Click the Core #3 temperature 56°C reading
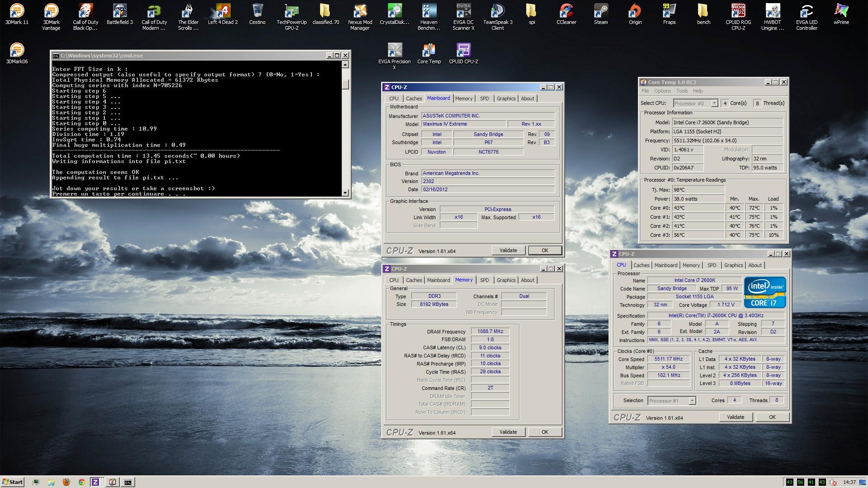 698,235
